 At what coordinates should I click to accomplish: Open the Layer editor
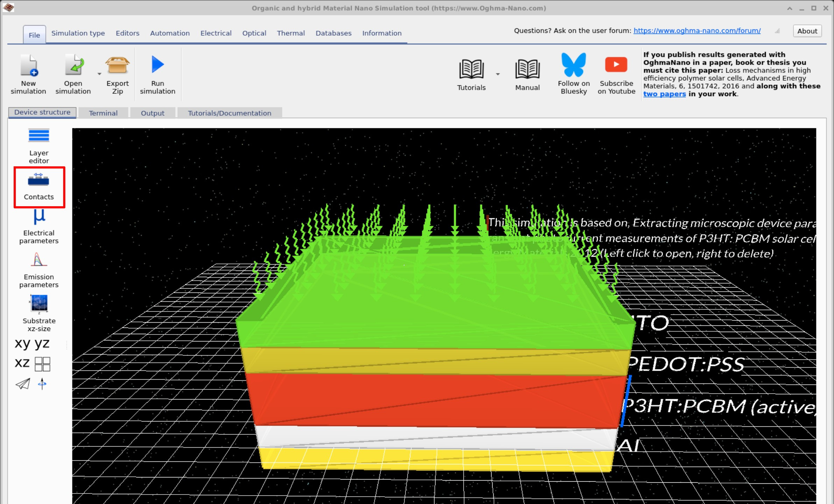click(x=38, y=145)
